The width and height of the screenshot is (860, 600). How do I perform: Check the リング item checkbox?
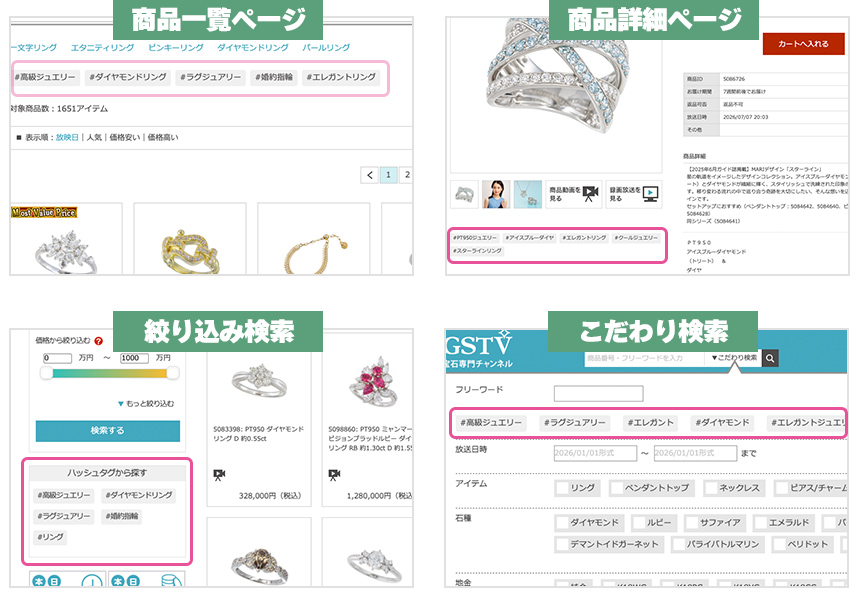(x=563, y=488)
